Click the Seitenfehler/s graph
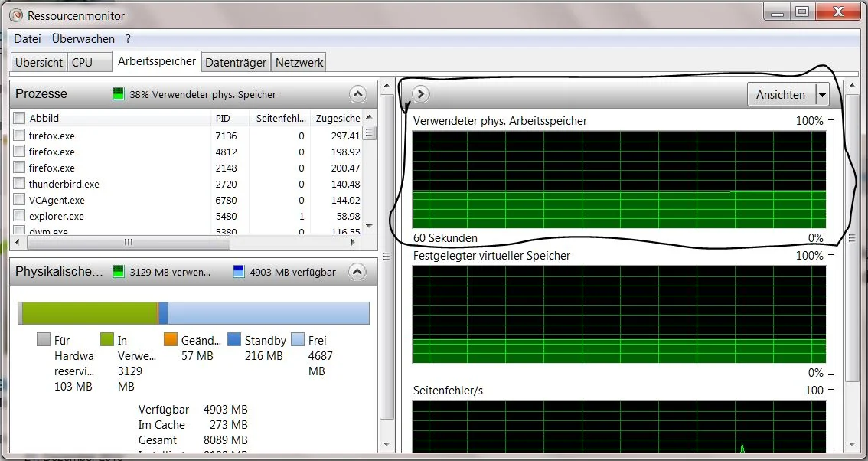 [619, 427]
